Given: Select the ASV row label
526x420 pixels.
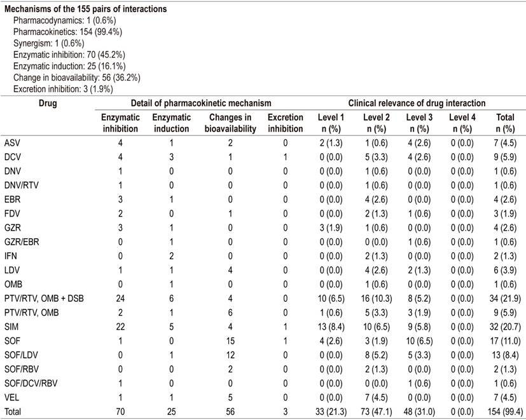Looking at the screenshot, I should click(x=12, y=141).
